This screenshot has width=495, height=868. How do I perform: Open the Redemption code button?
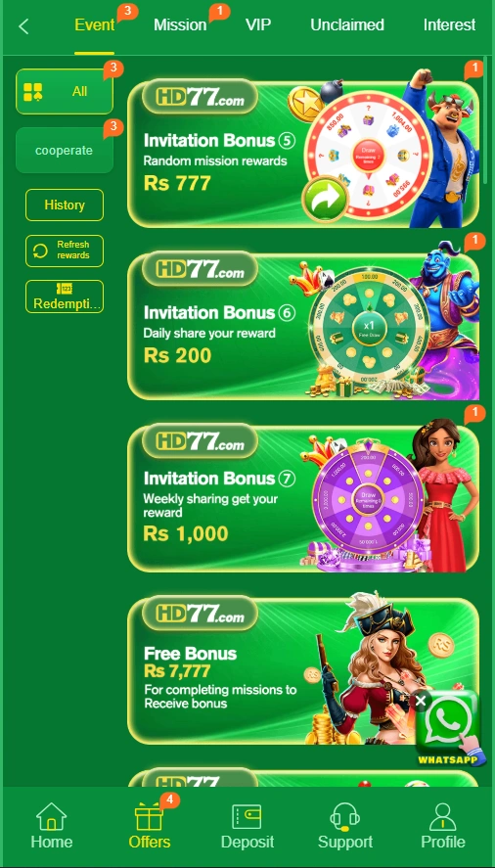(x=65, y=297)
